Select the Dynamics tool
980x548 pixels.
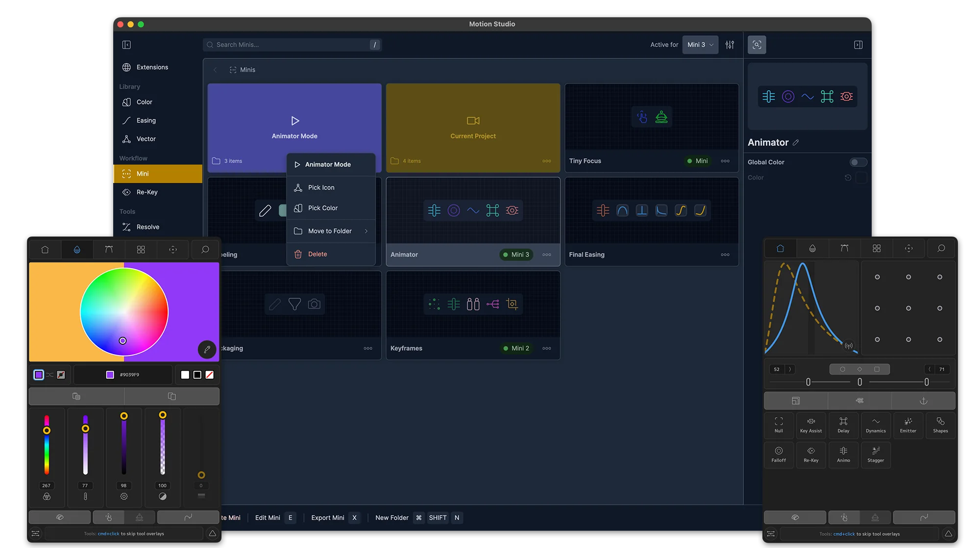coord(876,425)
